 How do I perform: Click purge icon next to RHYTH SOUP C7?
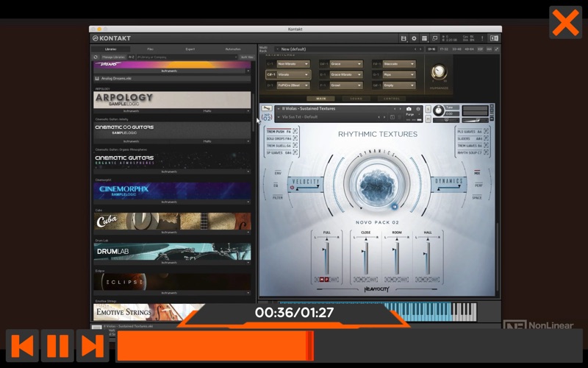486,152
